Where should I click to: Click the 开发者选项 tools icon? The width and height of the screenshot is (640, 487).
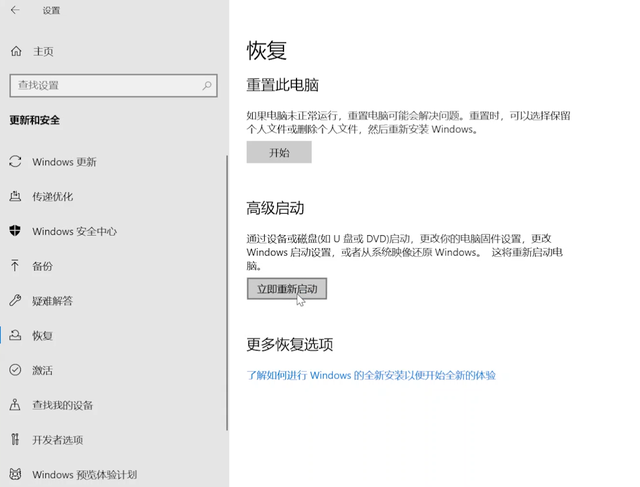tap(15, 440)
